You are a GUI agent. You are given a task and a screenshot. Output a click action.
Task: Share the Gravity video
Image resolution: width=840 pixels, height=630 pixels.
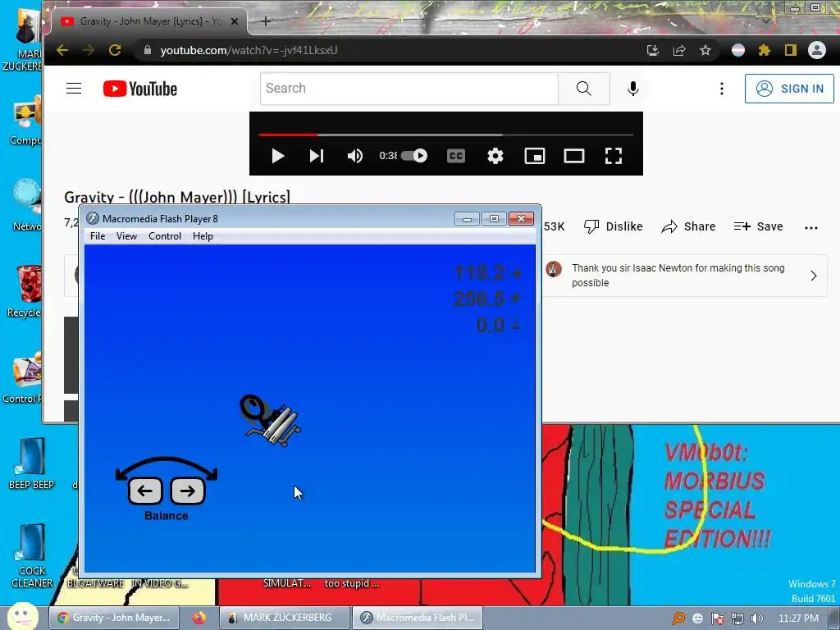tap(688, 226)
